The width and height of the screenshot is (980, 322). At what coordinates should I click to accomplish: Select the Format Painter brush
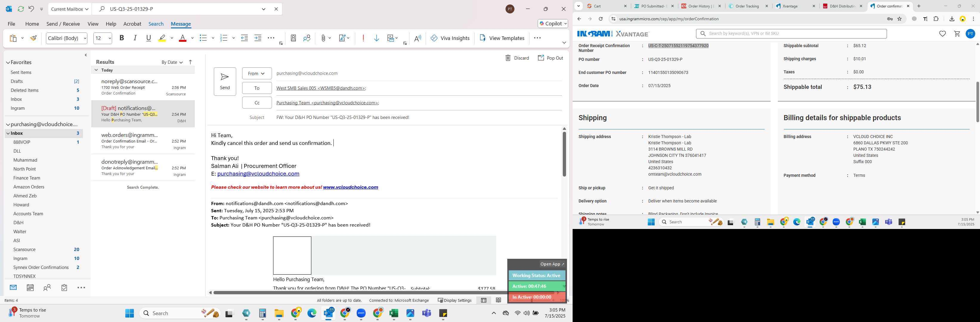(x=33, y=38)
